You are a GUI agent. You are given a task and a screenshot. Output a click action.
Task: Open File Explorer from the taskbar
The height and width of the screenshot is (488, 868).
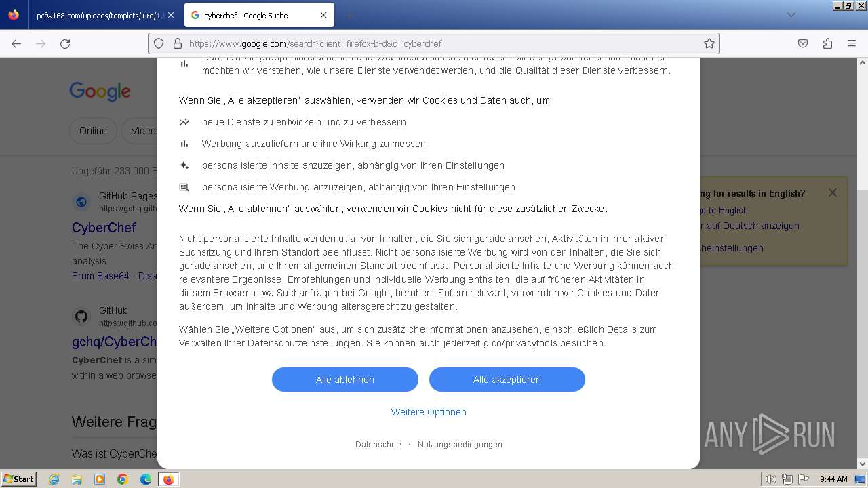[77, 479]
